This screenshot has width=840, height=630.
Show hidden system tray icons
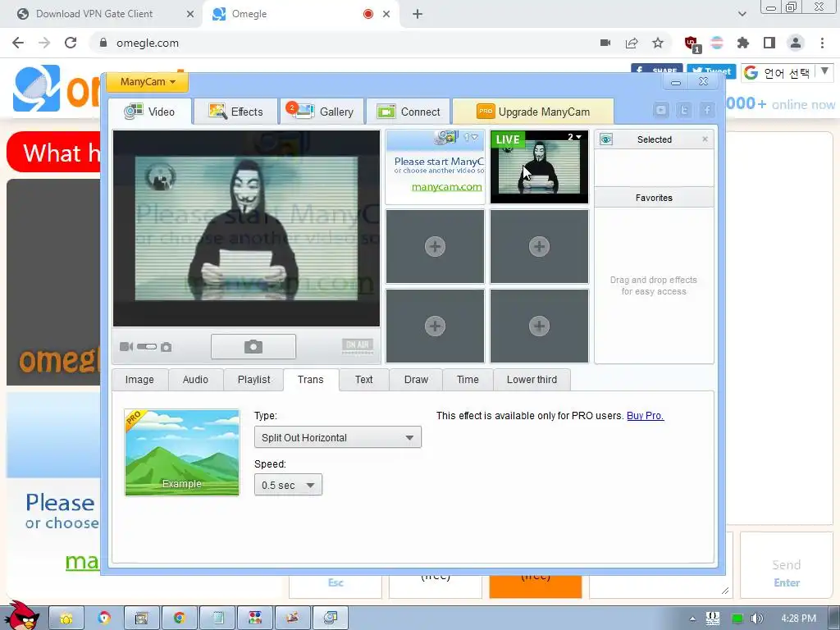692,619
